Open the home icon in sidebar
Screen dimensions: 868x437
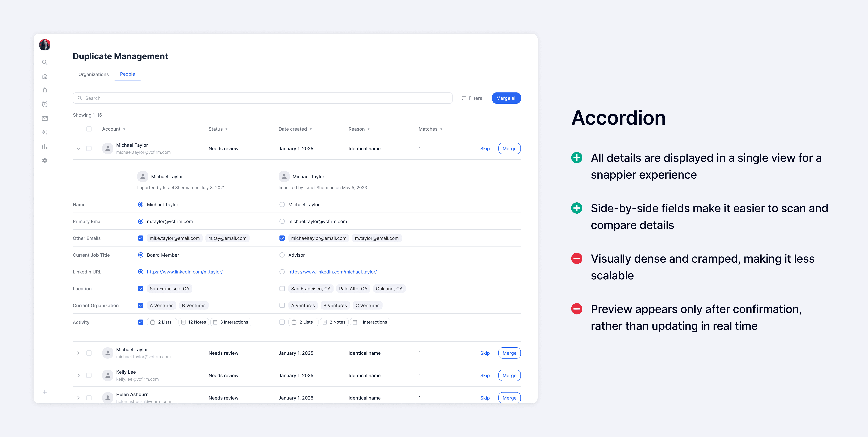44,77
